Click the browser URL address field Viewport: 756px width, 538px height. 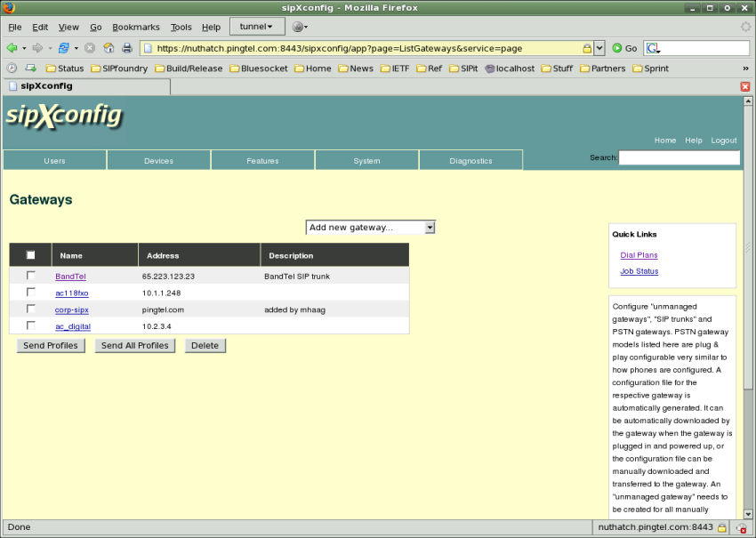[366, 48]
